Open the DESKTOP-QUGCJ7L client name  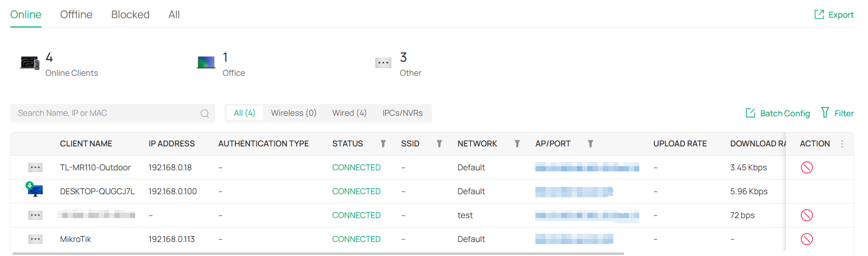(97, 191)
